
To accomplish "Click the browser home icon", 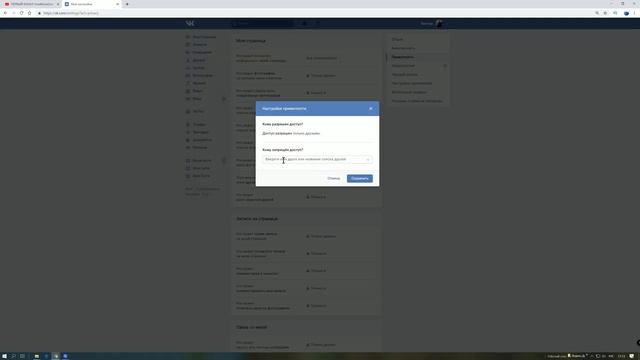I will click(29, 13).
